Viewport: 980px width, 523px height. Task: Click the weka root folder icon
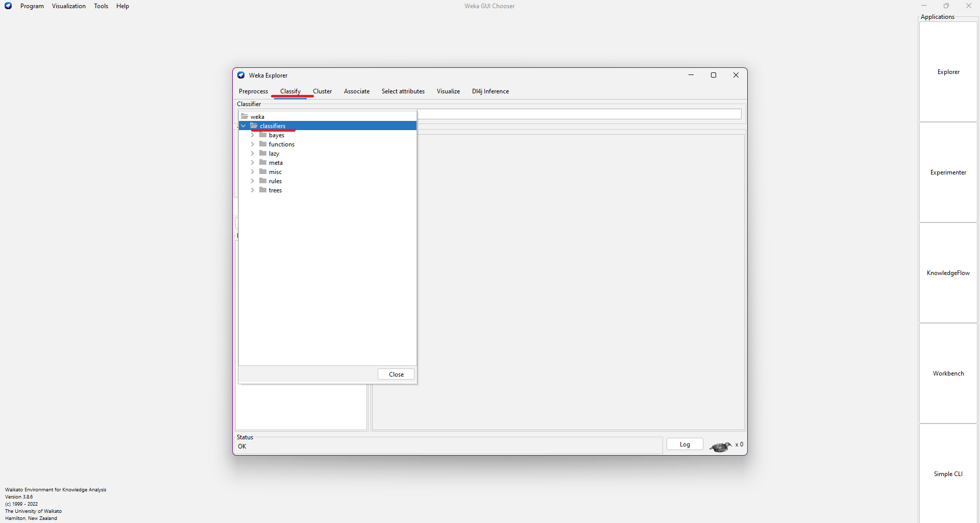coord(244,117)
